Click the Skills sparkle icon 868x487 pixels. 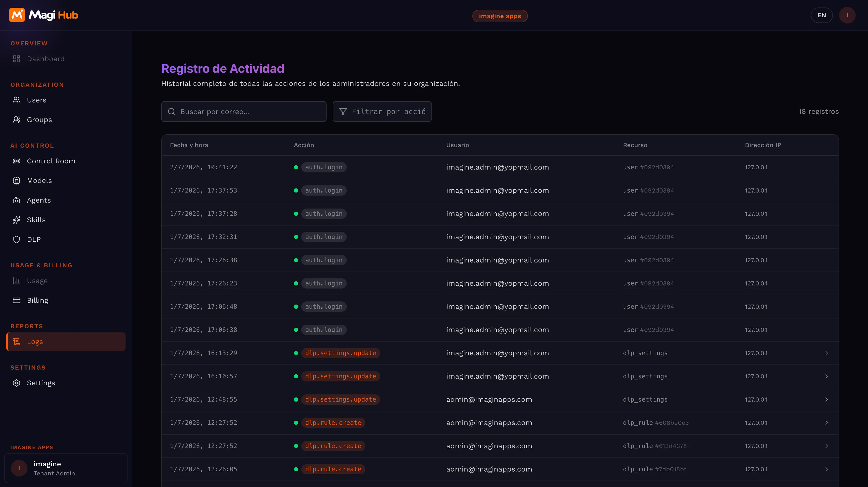pos(17,220)
